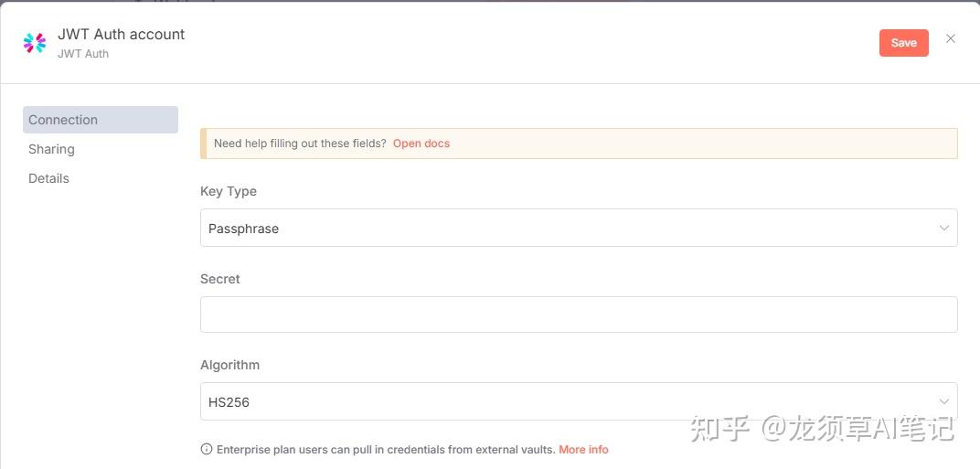Click the 'Need help filling out these fields?' text
Viewport: 980px width, 469px height.
point(300,144)
